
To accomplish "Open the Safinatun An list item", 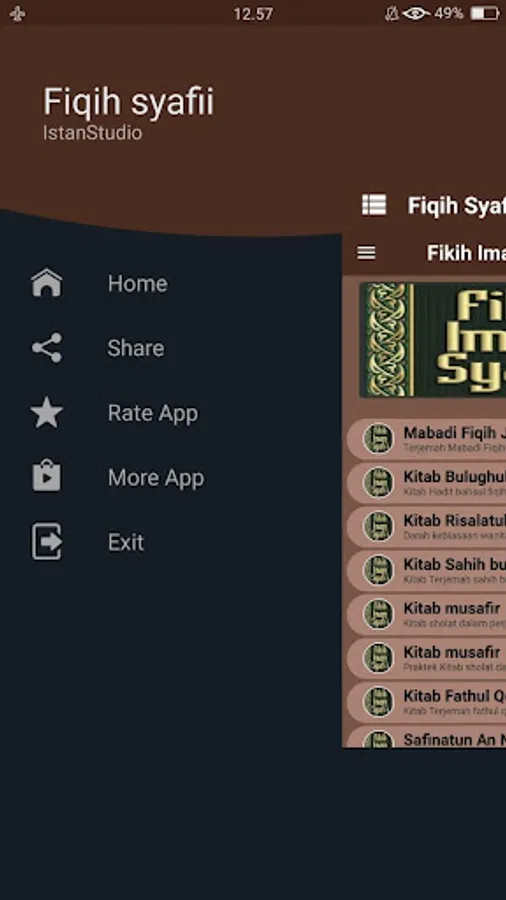I will click(x=426, y=737).
